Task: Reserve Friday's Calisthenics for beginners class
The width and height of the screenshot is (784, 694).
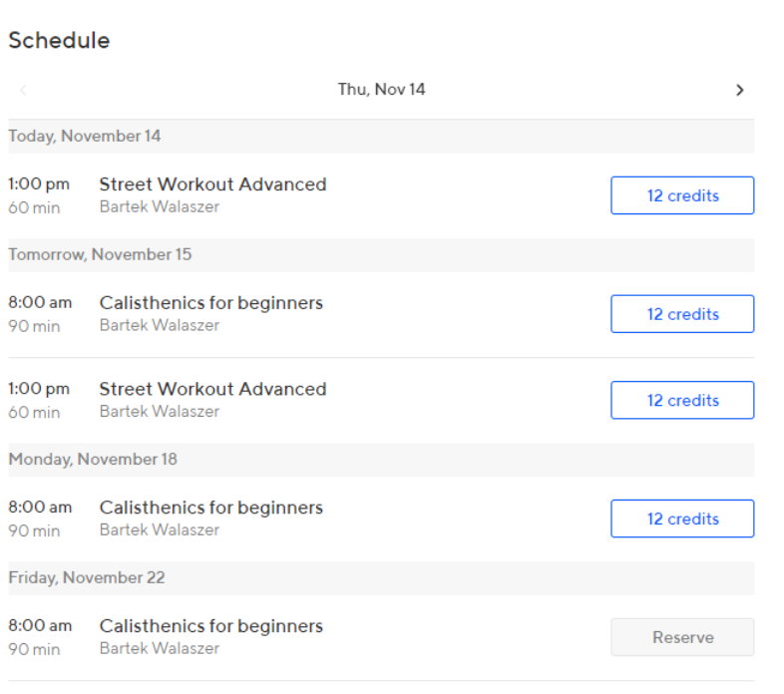Action: click(x=682, y=637)
